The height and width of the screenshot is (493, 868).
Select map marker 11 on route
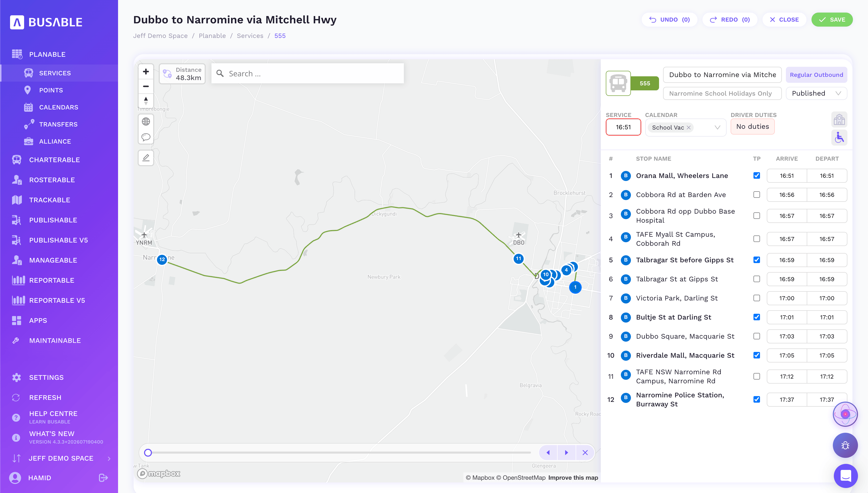[518, 259]
